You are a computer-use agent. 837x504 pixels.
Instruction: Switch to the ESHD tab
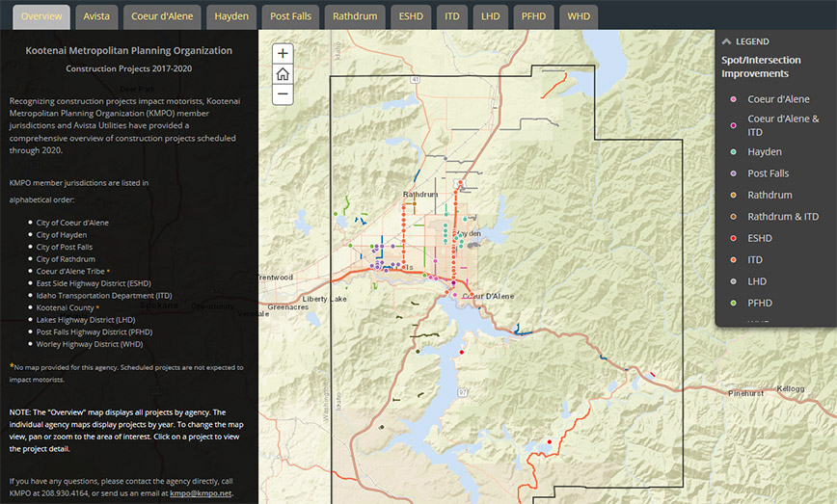tap(411, 16)
